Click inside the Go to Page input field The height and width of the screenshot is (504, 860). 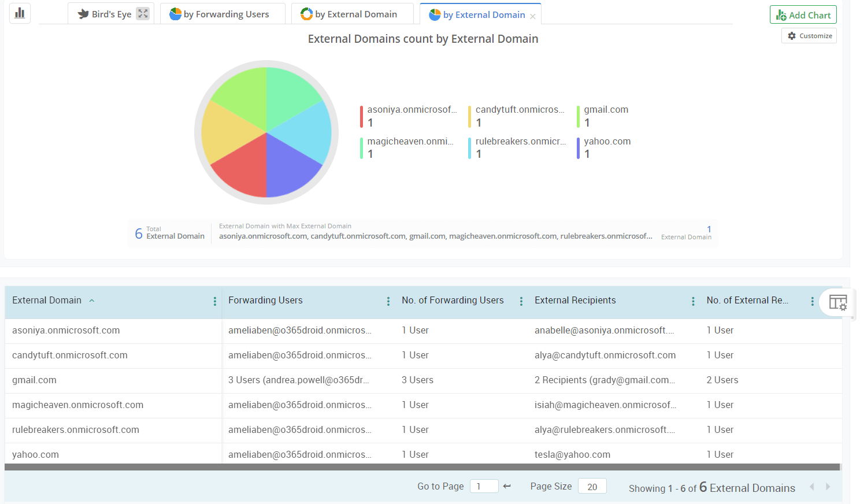(484, 486)
